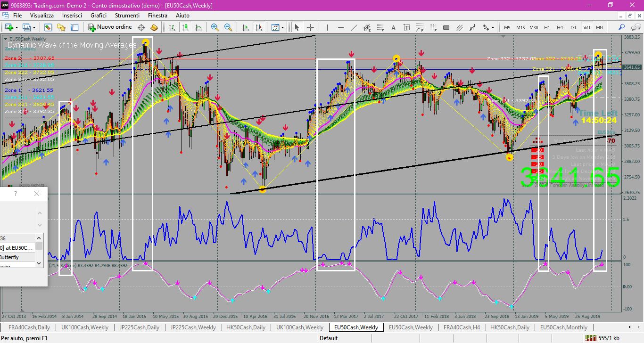The height and width of the screenshot is (343, 644).
Task: Open the Grafici menu
Action: point(99,16)
